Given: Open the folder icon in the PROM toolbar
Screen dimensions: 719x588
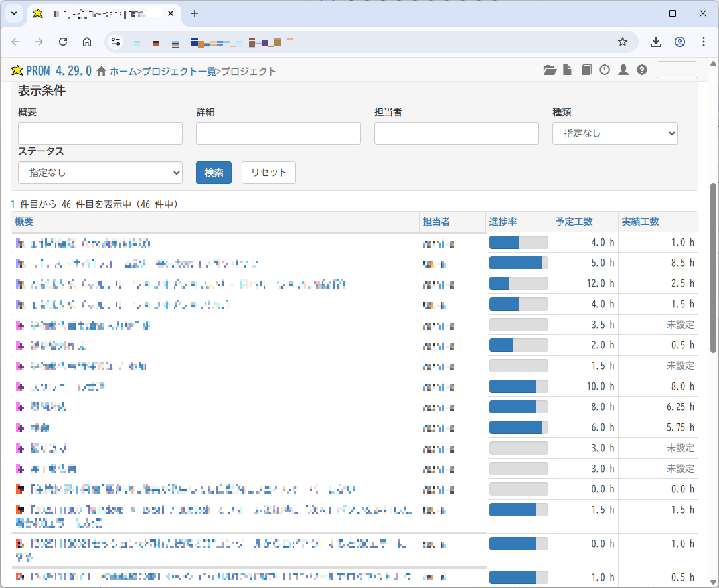Looking at the screenshot, I should 550,70.
